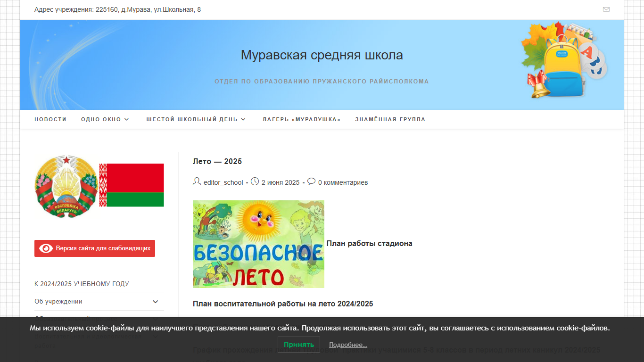This screenshot has width=644, height=362.
Task: Expand the Шестой школьный день menu
Action: coord(196,119)
